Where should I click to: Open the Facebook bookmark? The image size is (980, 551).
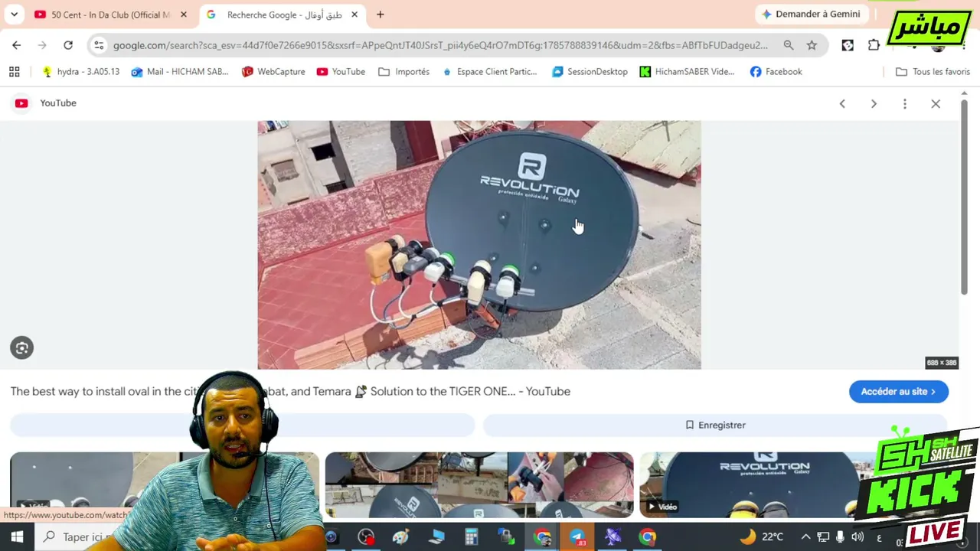[776, 71]
